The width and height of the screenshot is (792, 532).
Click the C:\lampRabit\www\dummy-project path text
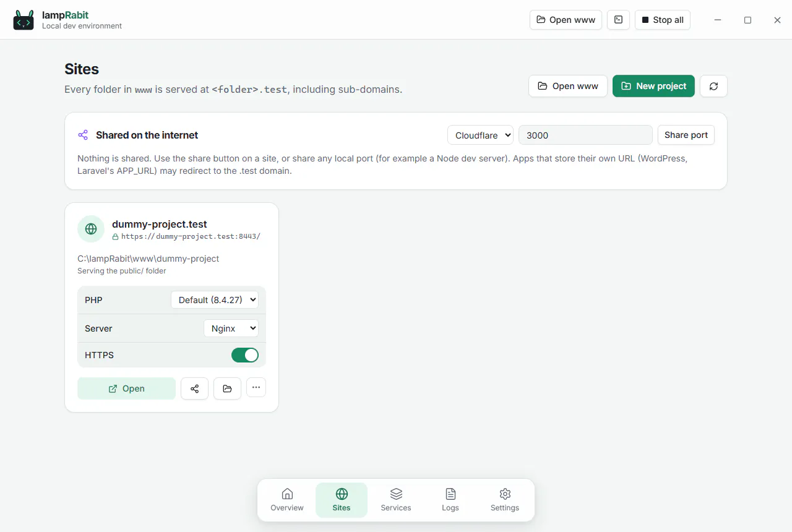coord(148,259)
